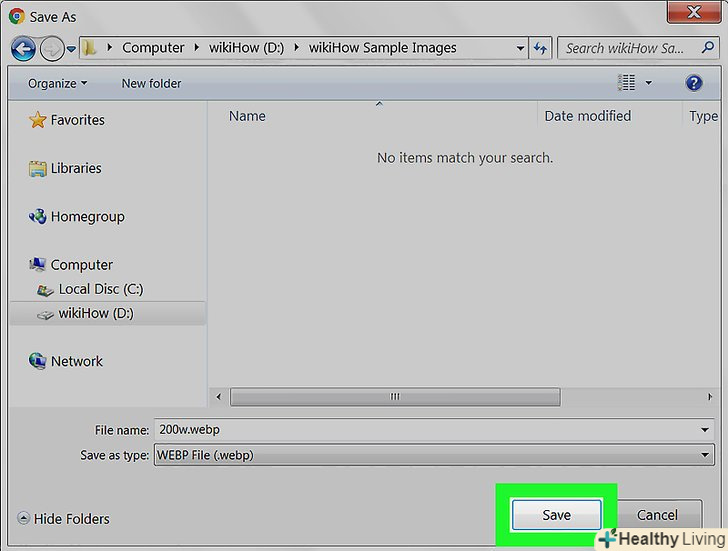Select Homegroup in navigation pane
The height and width of the screenshot is (551, 728).
pyautogui.click(x=88, y=217)
